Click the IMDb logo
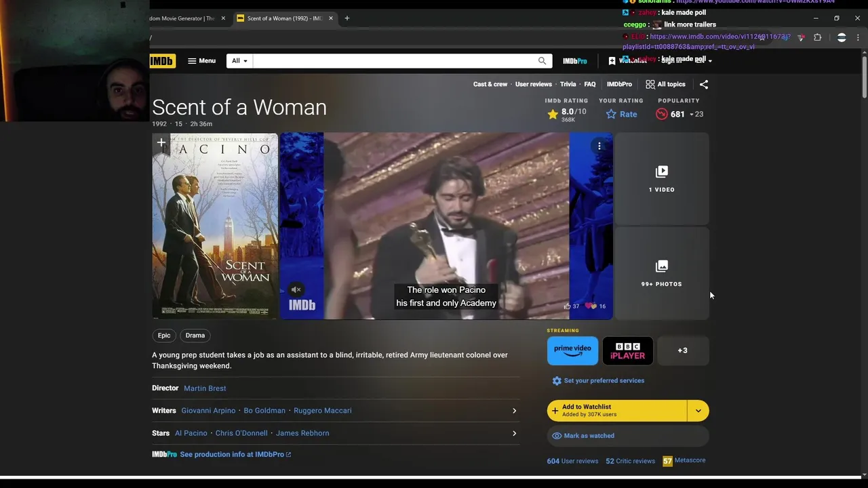Image resolution: width=868 pixels, height=488 pixels. (x=162, y=61)
